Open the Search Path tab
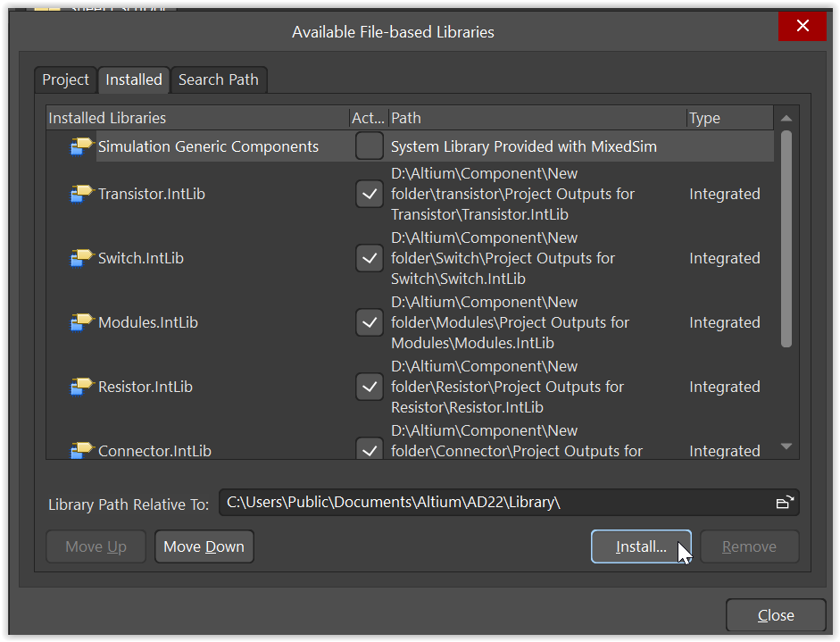840x642 pixels. (x=219, y=79)
